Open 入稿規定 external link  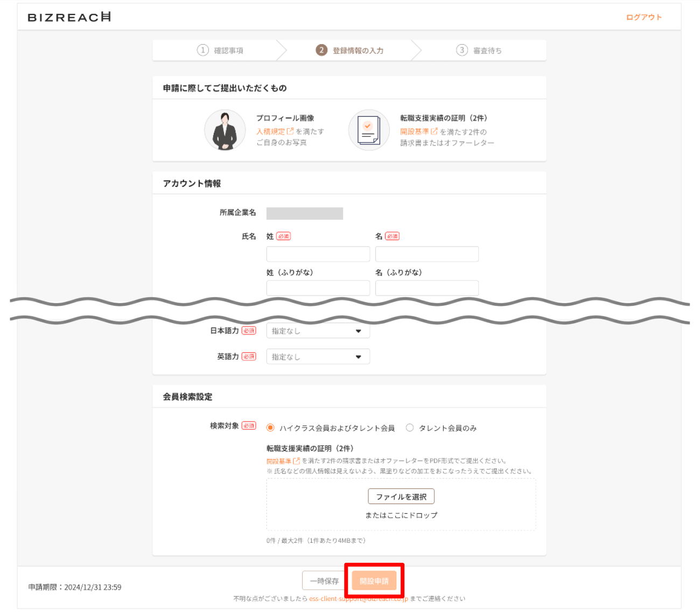(x=275, y=131)
